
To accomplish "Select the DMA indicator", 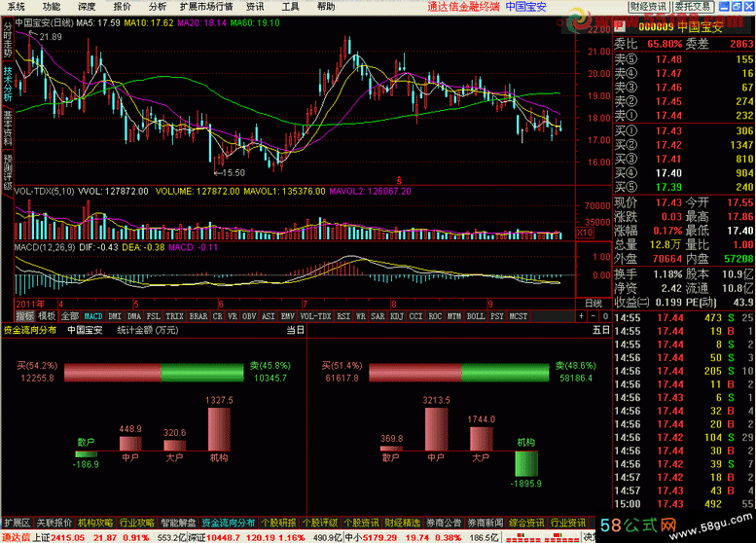I will coord(134,316).
